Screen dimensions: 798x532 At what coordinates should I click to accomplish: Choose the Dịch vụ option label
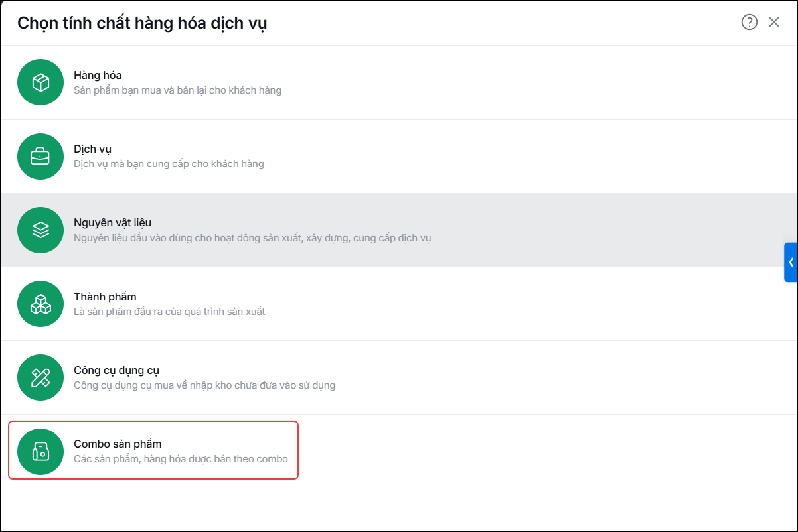92,149
